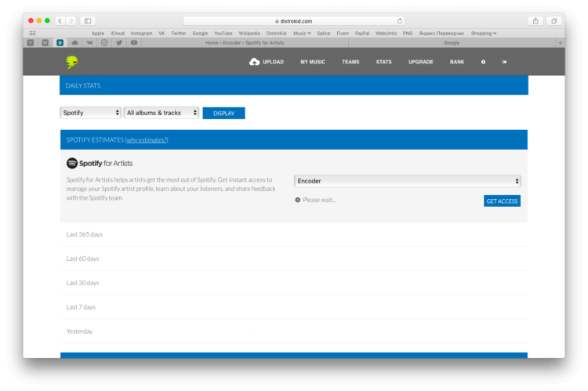The image size is (588, 391).
Task: Open the BANK menu item
Action: point(457,62)
